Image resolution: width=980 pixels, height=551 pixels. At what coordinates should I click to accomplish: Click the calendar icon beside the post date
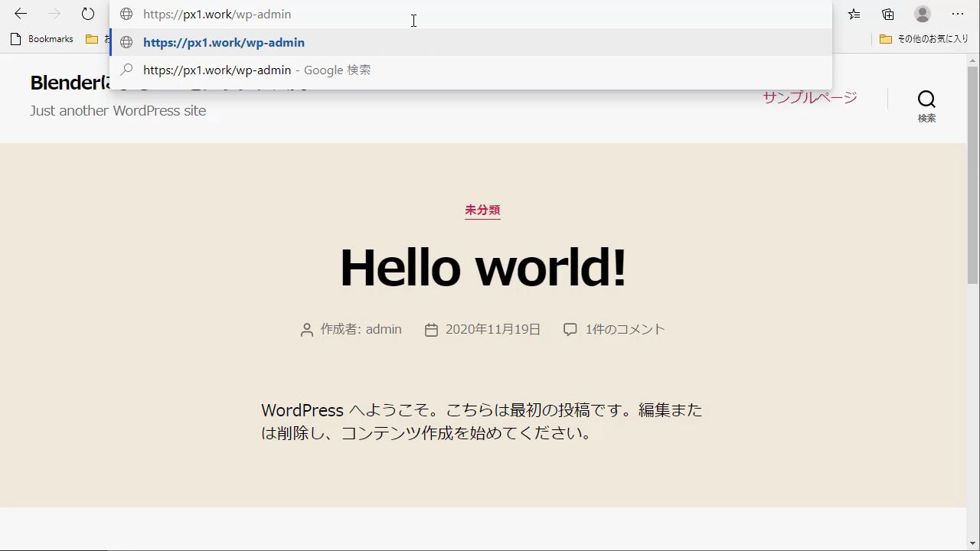pyautogui.click(x=431, y=330)
